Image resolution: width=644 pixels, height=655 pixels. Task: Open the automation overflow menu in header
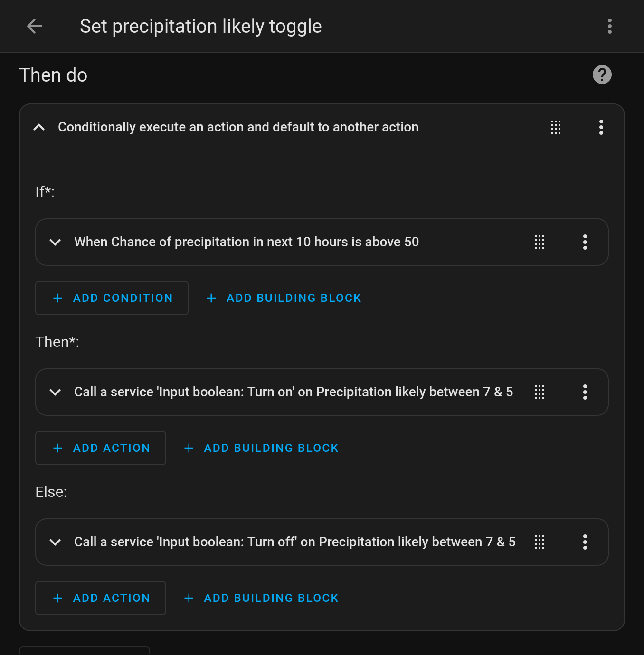(610, 26)
